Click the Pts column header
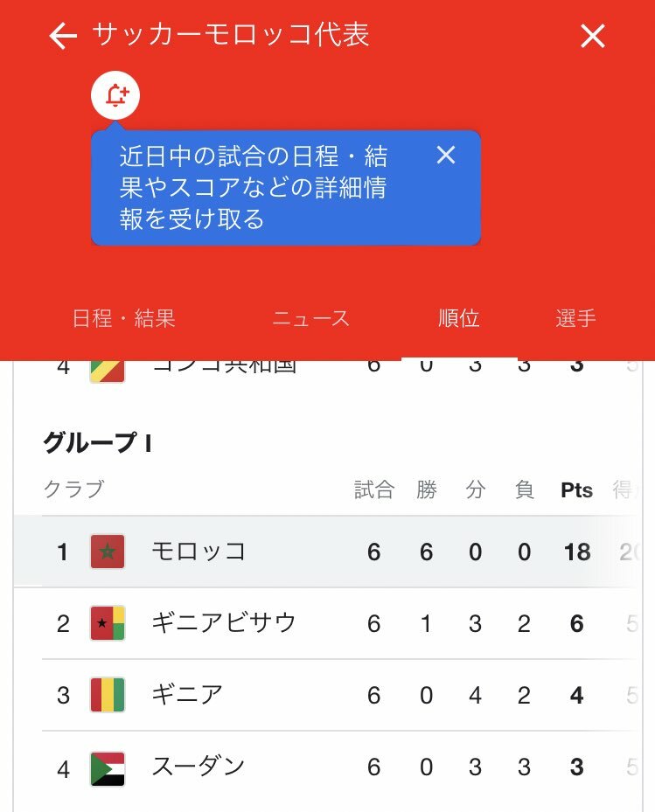655x812 pixels. (x=576, y=490)
